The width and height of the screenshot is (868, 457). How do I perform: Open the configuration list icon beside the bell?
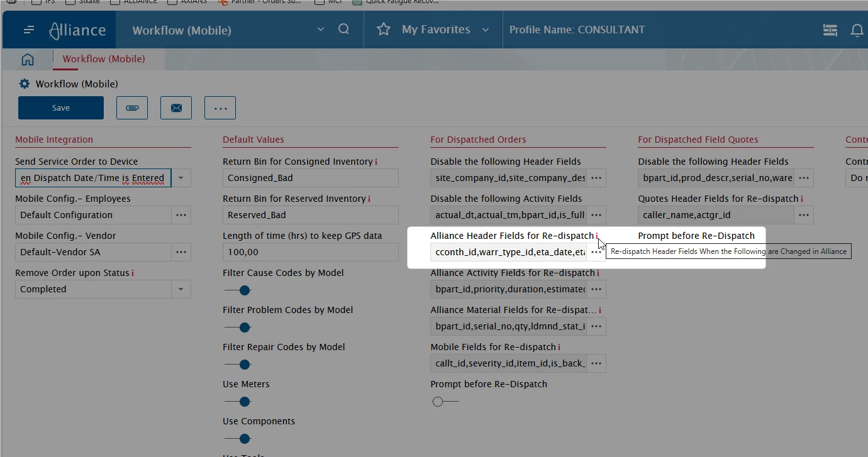click(830, 30)
